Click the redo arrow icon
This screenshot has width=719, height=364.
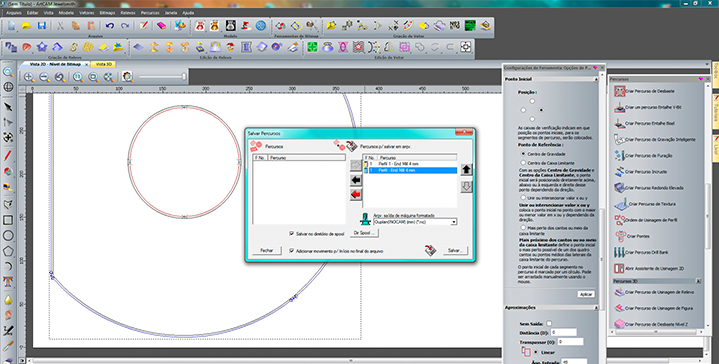coord(125,26)
